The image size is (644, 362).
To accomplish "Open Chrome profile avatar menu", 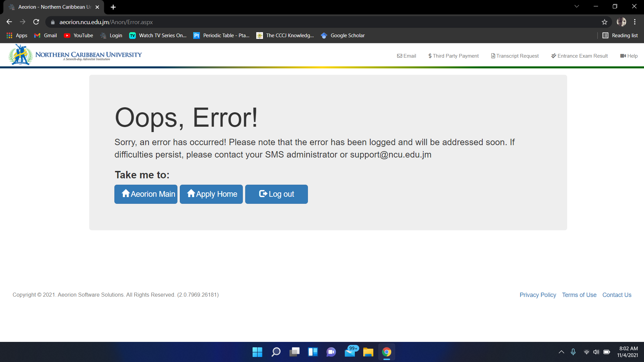I will (x=621, y=22).
